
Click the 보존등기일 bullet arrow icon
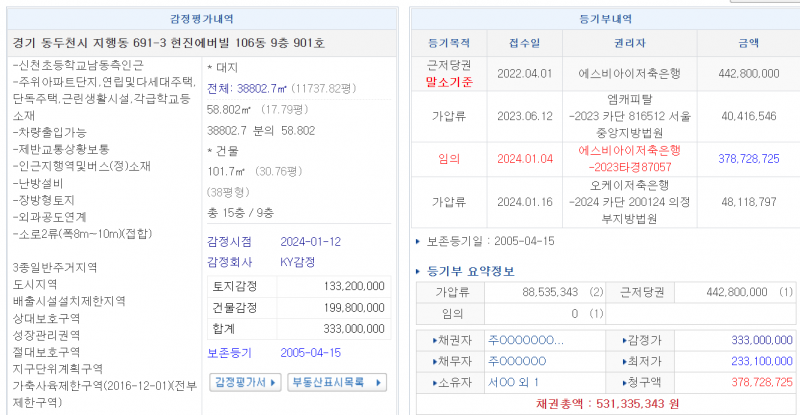coord(418,241)
